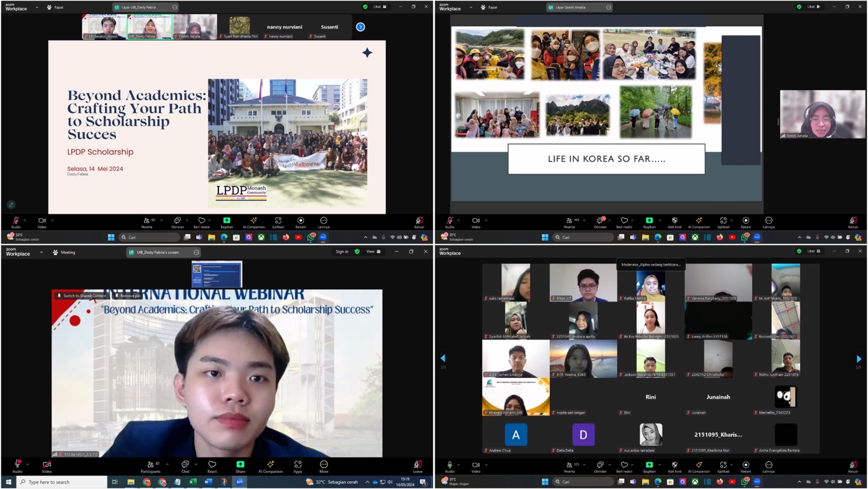Click the React heart icon

pyautogui.click(x=212, y=465)
